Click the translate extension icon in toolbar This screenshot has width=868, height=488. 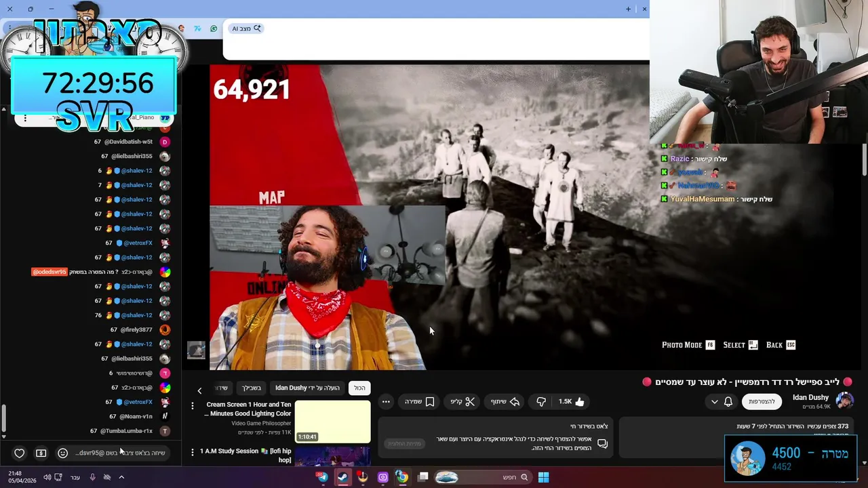197,28
